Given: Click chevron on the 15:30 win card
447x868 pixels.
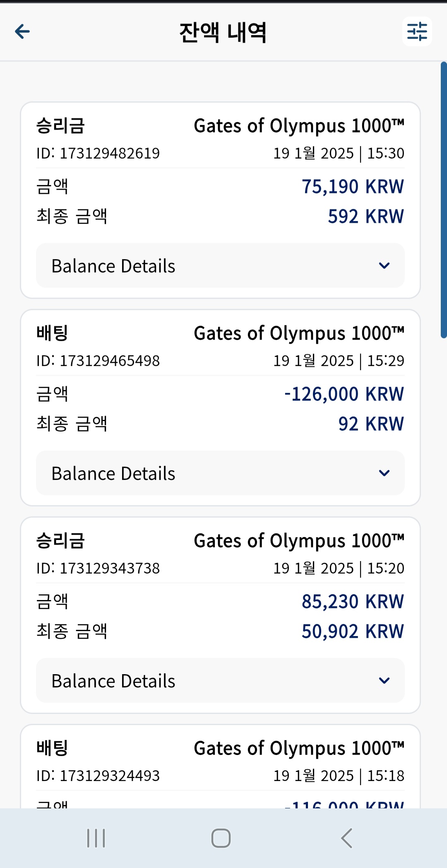Looking at the screenshot, I should click(385, 265).
